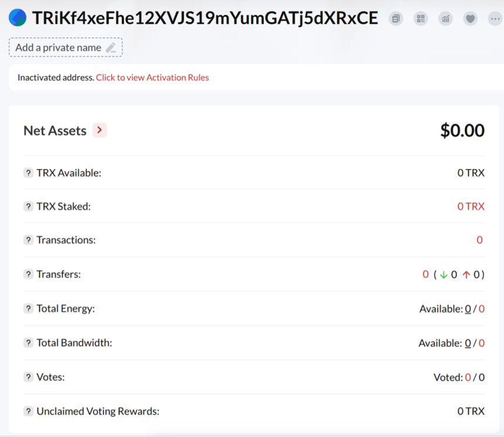Screen dimensions: 504x437
Task: Click the help icon next to Transactions
Action: click(x=28, y=240)
